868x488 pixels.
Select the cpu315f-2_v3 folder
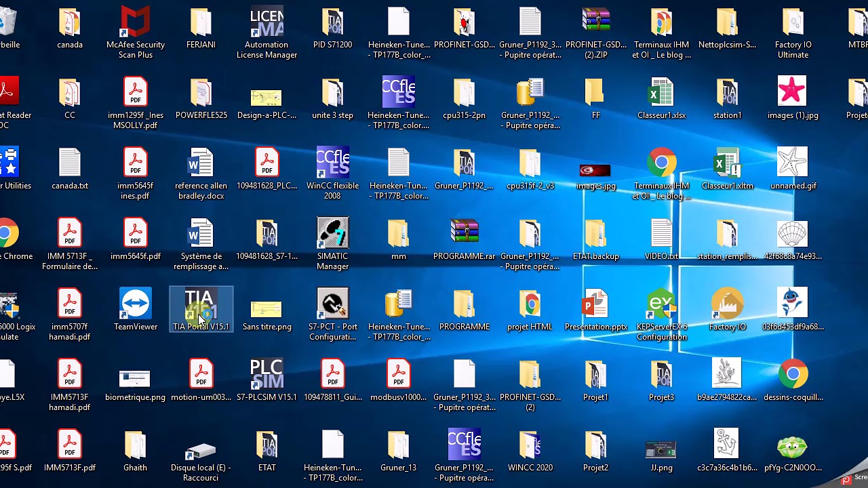click(530, 168)
